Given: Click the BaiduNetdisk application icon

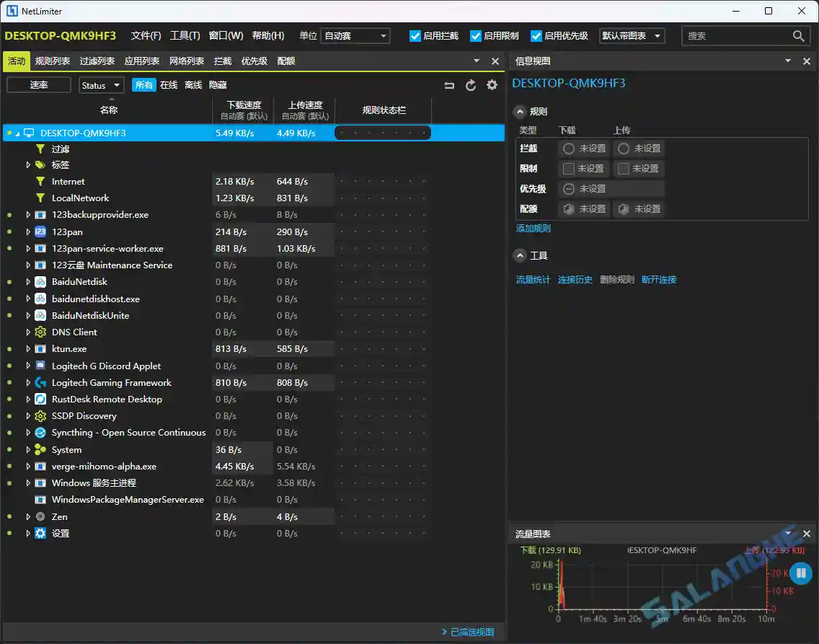Looking at the screenshot, I should (x=40, y=282).
